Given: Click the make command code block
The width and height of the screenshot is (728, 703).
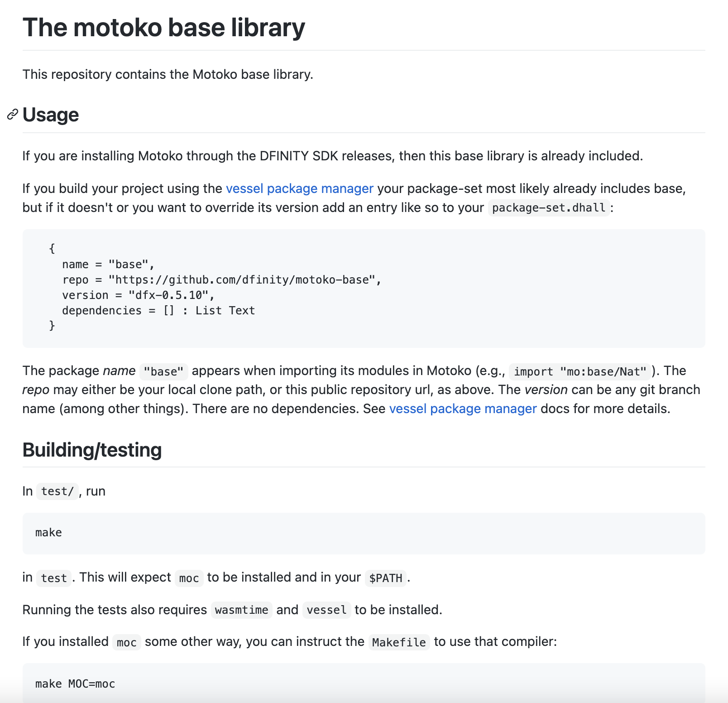Looking at the screenshot, I should (364, 533).
